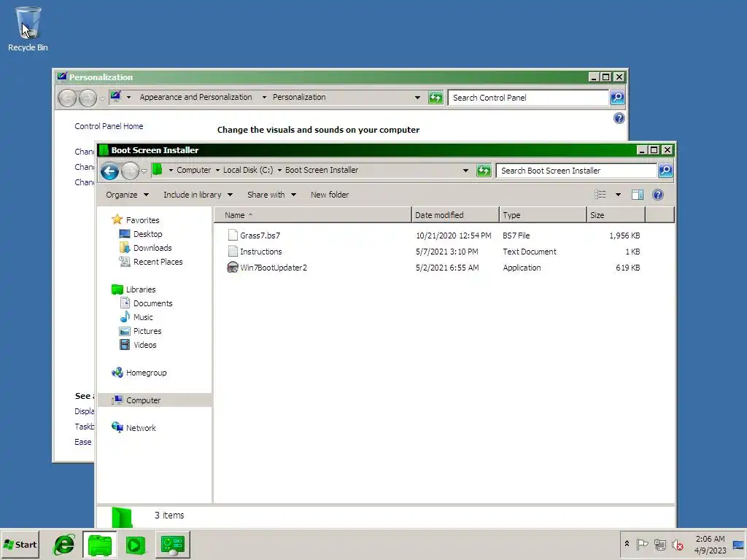Select Libraries in navigation pane
The height and width of the screenshot is (560, 747).
pyautogui.click(x=141, y=289)
